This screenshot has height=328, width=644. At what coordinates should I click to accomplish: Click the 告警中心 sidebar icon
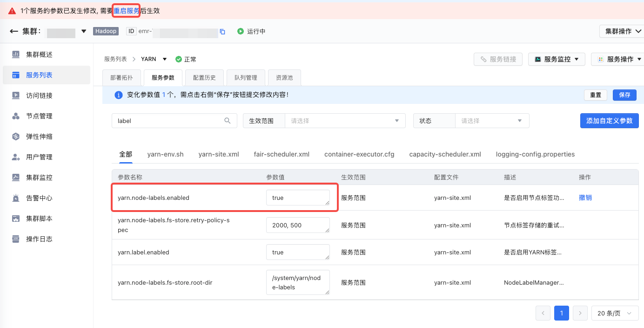pyautogui.click(x=16, y=198)
